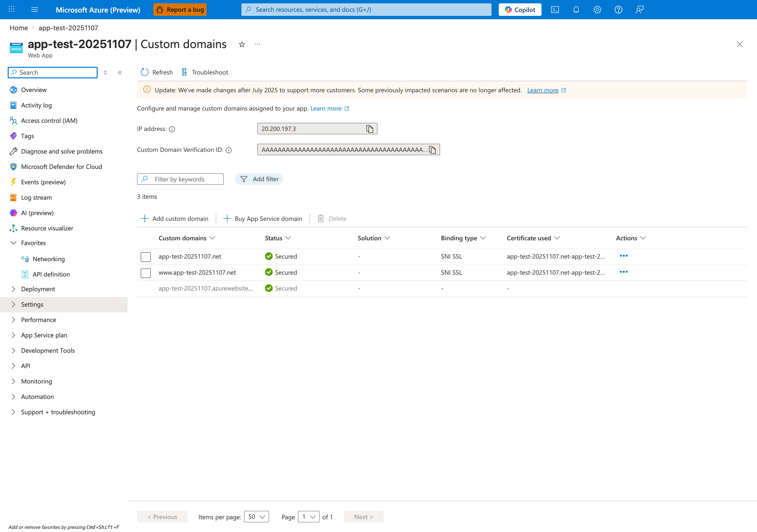Close the Custom domains blade
Viewport: 757px width, 532px height.
(x=739, y=44)
